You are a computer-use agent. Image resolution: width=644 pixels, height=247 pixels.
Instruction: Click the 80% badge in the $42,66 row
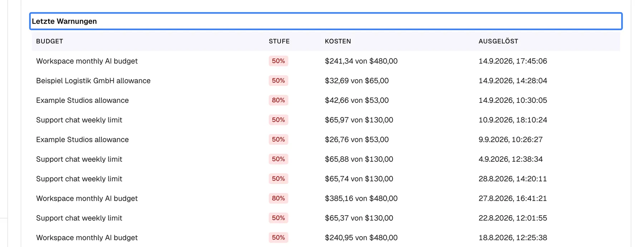pos(278,100)
